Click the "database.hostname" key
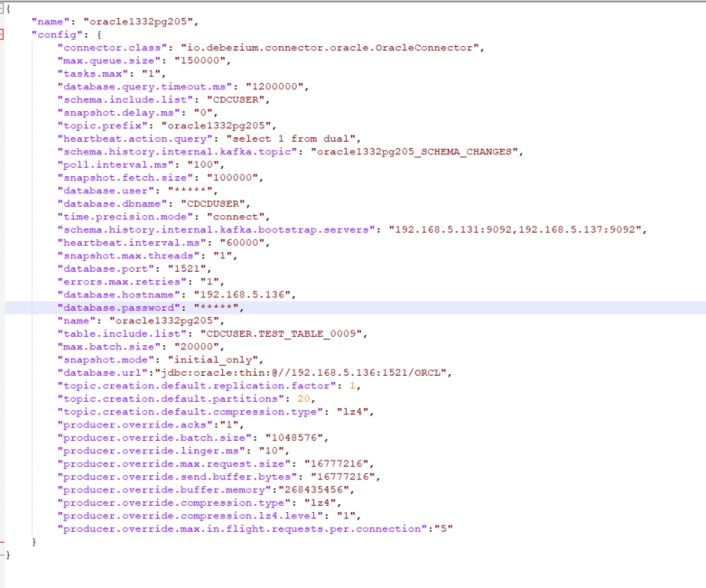Viewport: 706px width, 588px height. [x=119, y=295]
